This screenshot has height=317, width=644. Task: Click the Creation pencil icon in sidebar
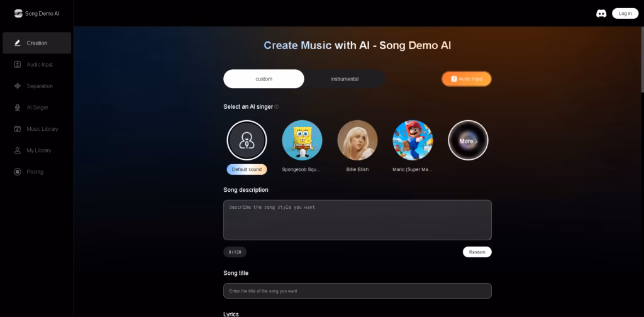(x=17, y=43)
